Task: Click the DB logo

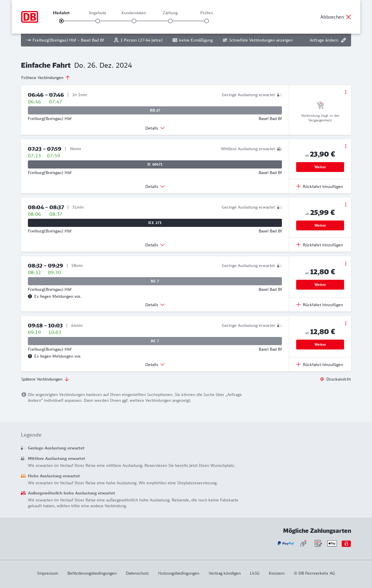Action: pos(30,17)
